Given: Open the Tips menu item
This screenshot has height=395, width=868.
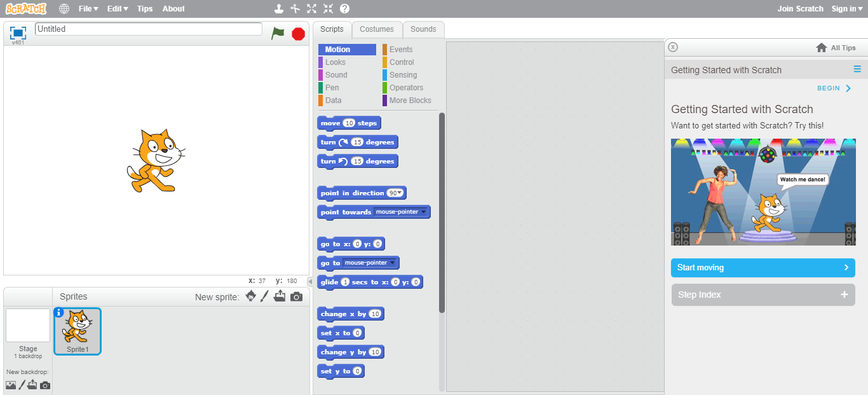Looking at the screenshot, I should pyautogui.click(x=144, y=8).
